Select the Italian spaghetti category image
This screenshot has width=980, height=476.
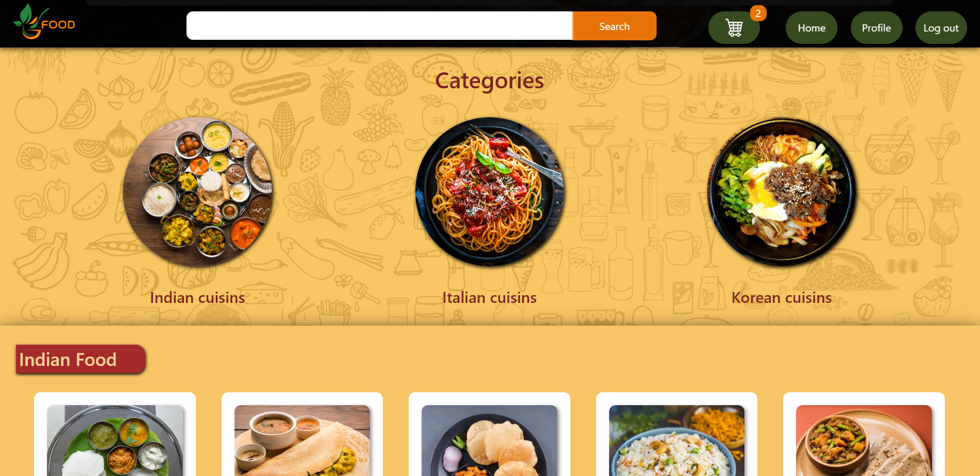click(490, 192)
